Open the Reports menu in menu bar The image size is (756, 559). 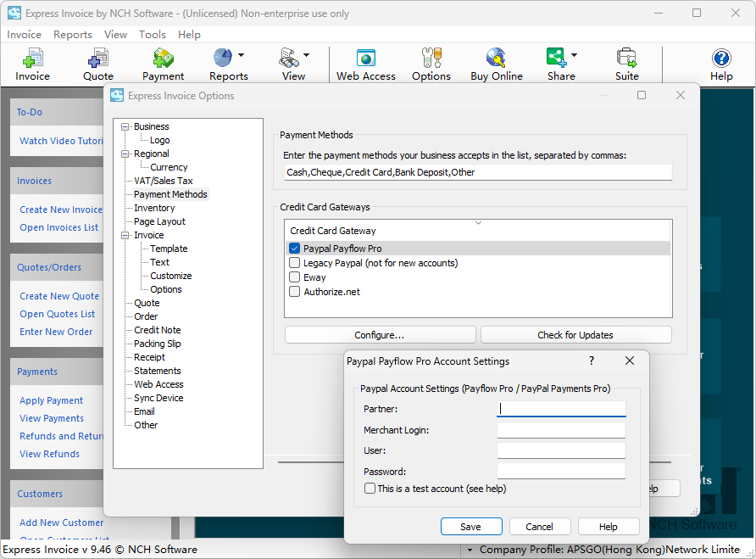(73, 35)
